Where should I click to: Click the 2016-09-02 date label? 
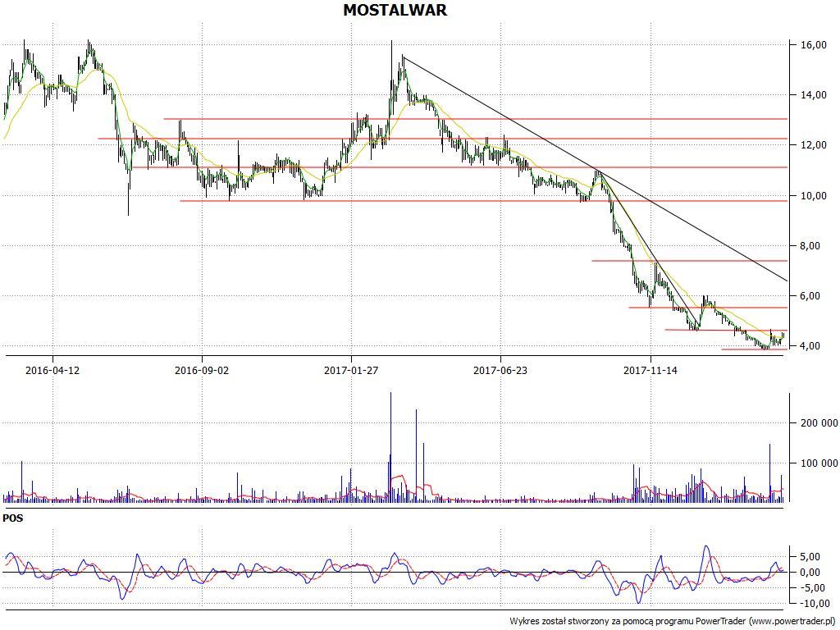coord(202,370)
